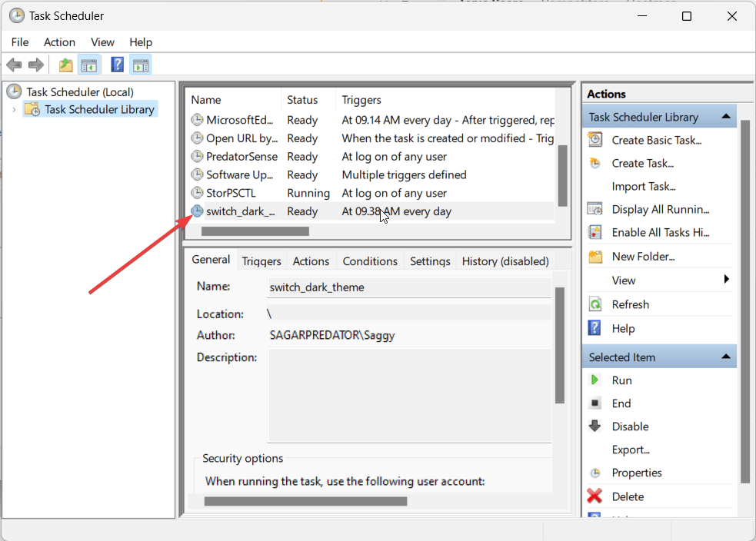Click the green Refresh icon

[x=595, y=304]
